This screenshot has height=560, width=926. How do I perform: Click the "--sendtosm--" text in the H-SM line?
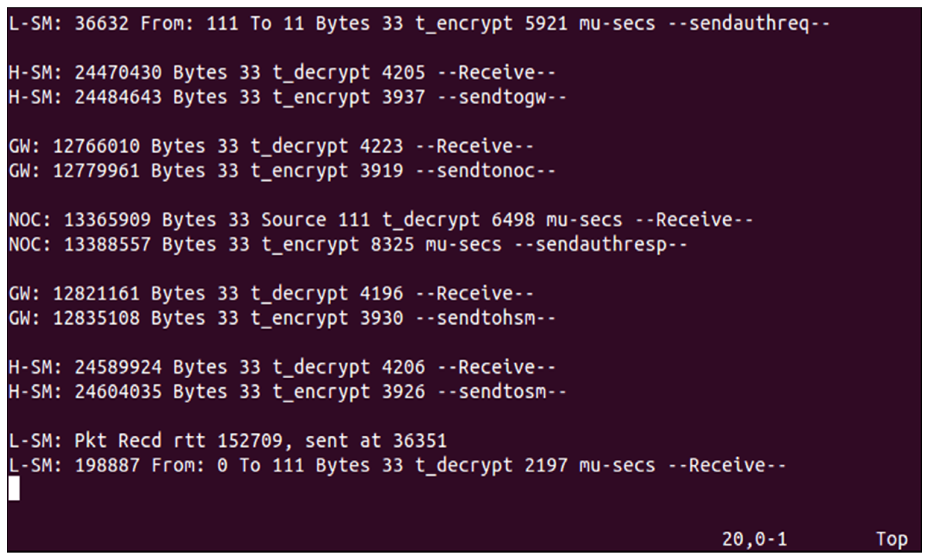(x=502, y=392)
